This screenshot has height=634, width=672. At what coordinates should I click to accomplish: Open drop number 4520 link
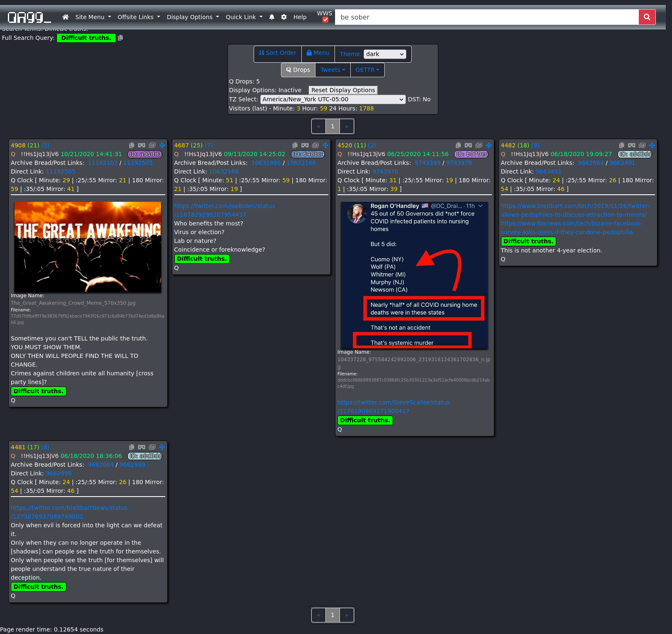coord(344,145)
